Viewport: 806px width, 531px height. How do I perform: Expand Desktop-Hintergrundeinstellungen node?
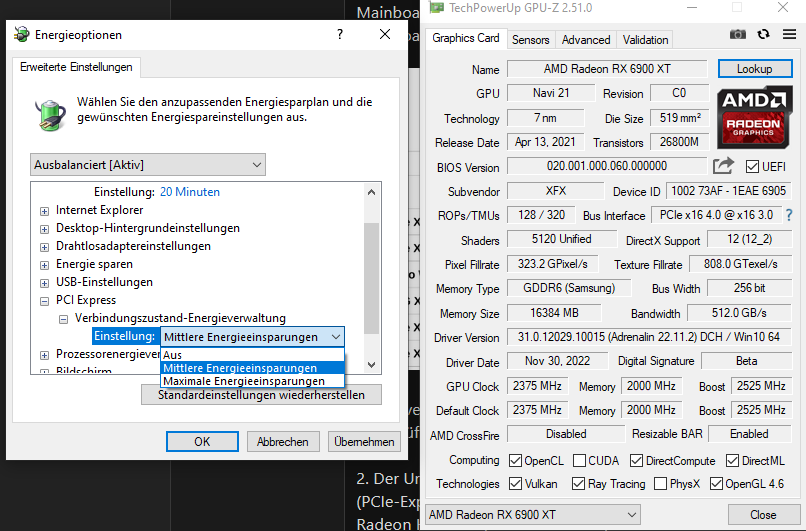pyautogui.click(x=45, y=229)
